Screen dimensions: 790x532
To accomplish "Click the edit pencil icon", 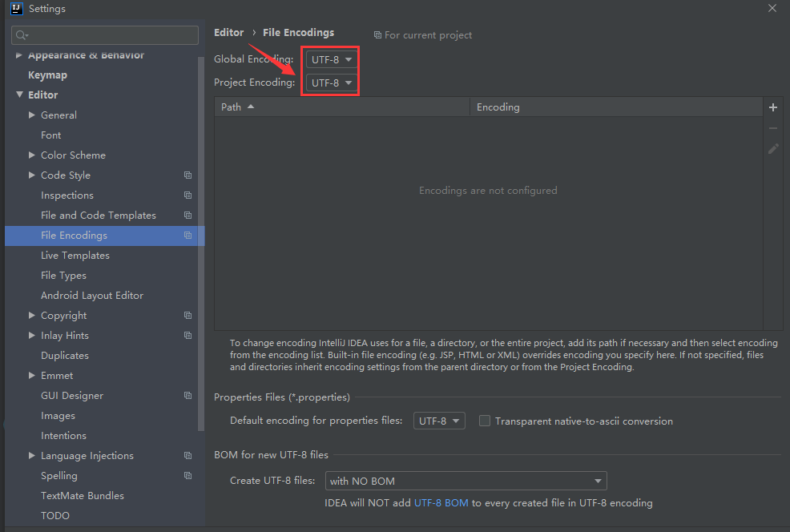I will (773, 148).
